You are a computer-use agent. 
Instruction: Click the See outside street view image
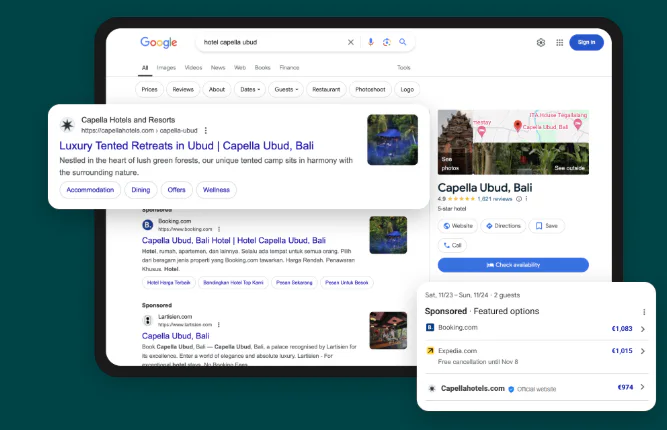pyautogui.click(x=531, y=158)
